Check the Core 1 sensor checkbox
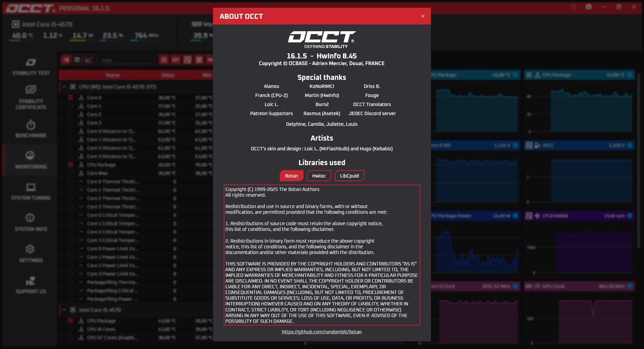 coord(70,106)
